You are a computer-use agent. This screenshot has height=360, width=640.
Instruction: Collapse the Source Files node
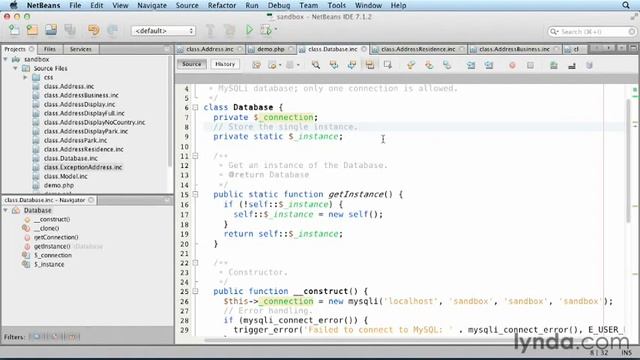(x=16, y=68)
